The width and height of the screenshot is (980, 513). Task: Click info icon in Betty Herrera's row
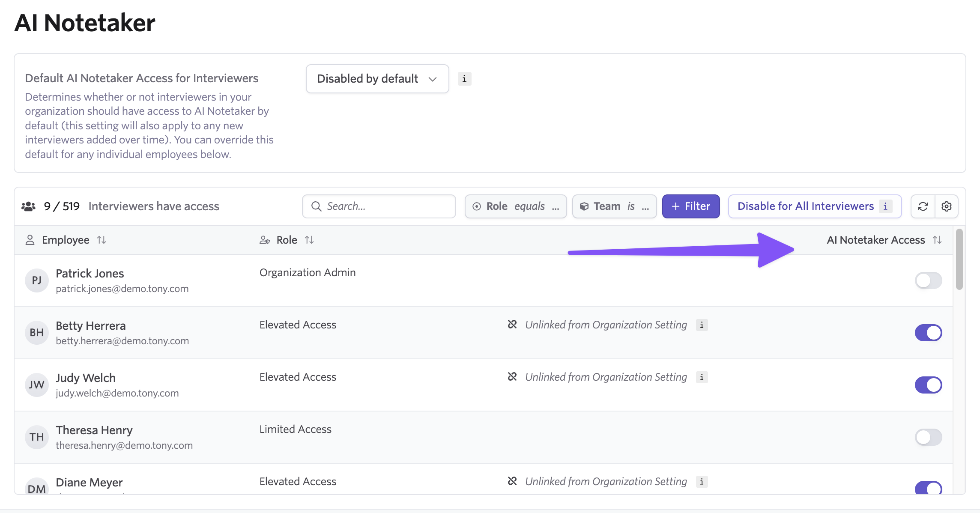coord(702,325)
